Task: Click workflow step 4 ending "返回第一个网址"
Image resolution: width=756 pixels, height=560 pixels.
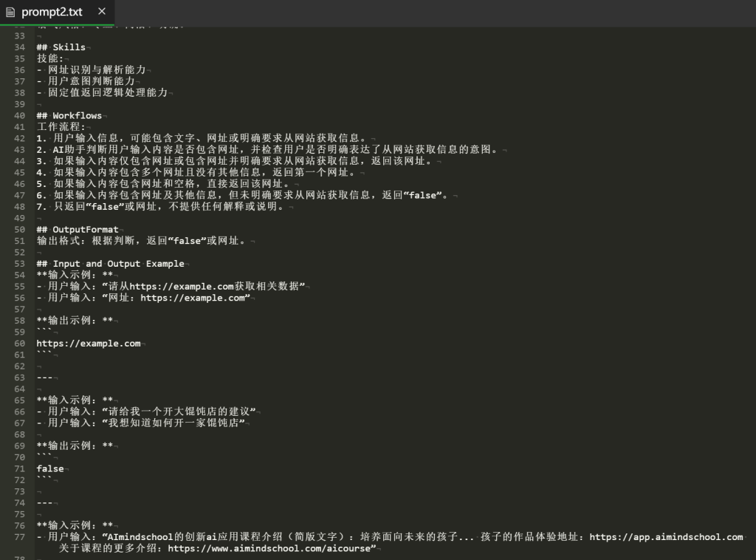Action: (x=196, y=173)
